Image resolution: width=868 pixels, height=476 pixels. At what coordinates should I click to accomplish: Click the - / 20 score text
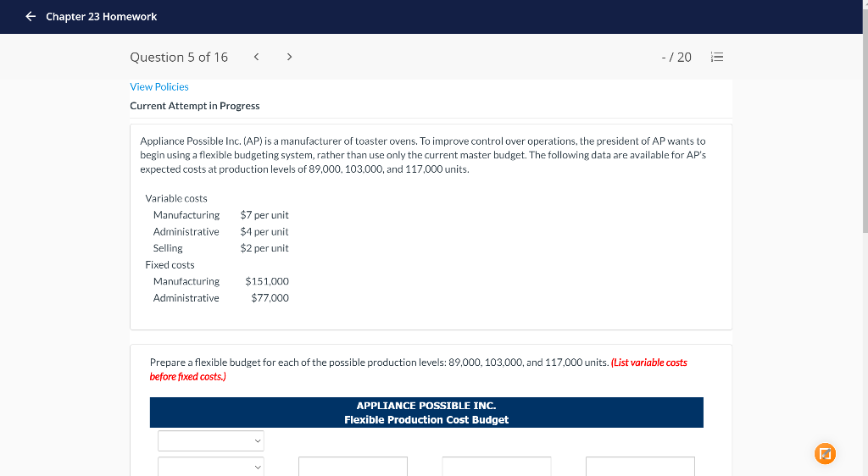[x=676, y=57]
